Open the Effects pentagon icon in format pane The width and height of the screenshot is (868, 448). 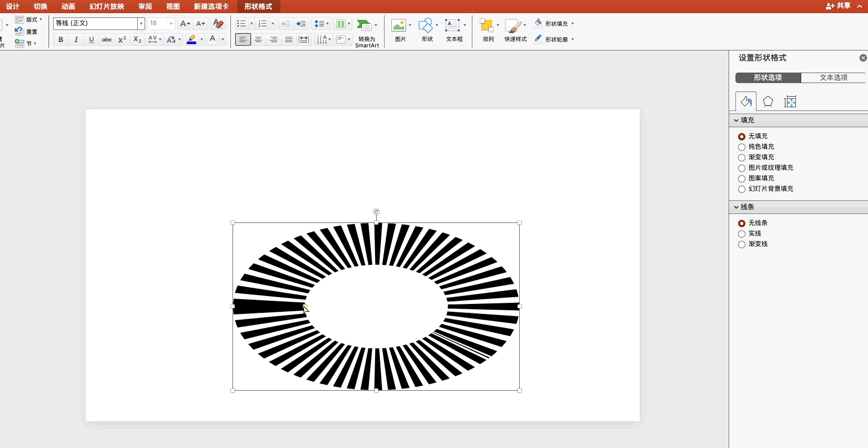click(768, 101)
